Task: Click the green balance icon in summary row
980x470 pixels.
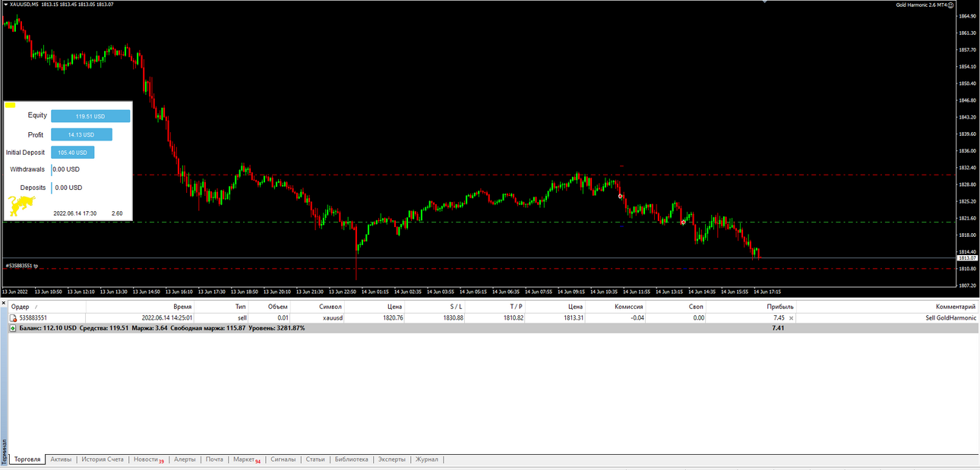Action: pos(13,328)
